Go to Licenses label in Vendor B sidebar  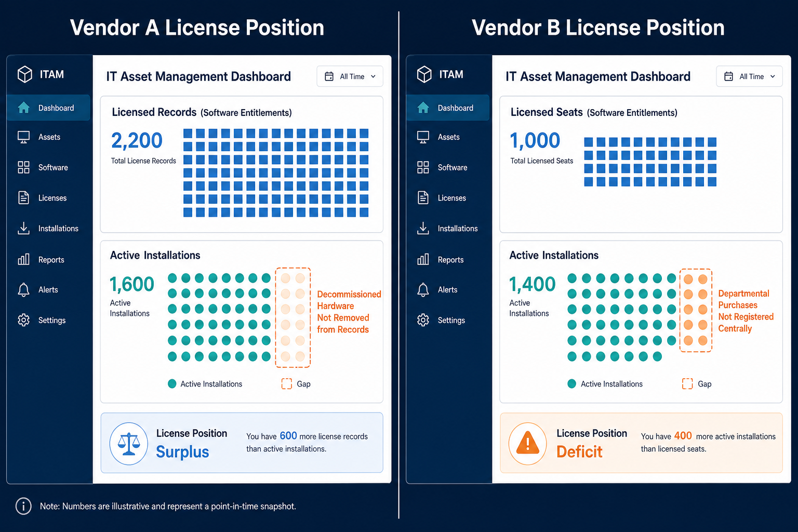[x=452, y=198]
